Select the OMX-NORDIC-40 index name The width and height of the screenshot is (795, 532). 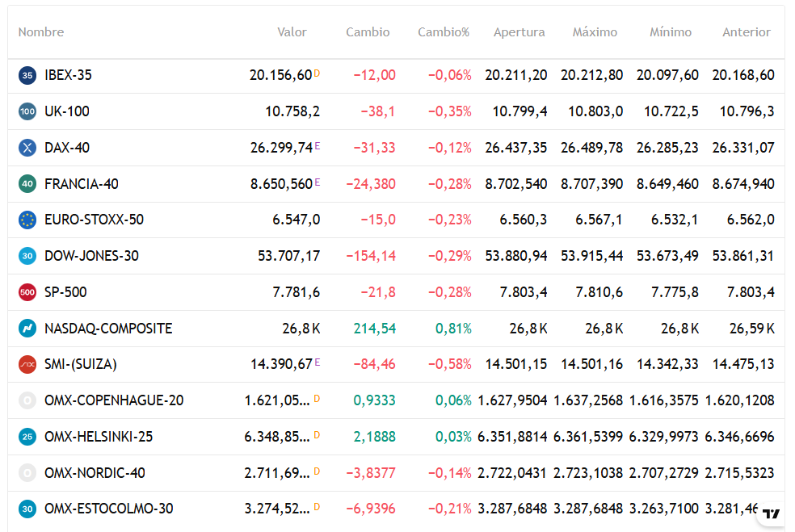(x=95, y=473)
